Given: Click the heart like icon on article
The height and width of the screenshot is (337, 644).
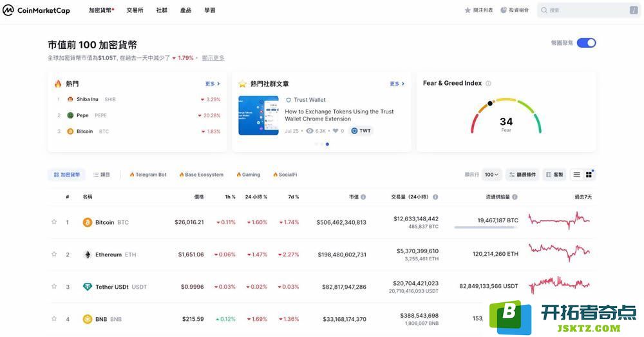Looking at the screenshot, I should 335,131.
